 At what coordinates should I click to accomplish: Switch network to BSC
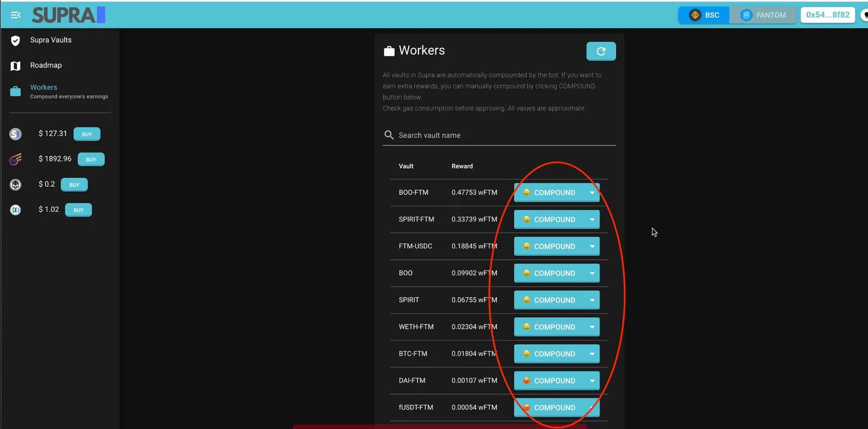704,15
